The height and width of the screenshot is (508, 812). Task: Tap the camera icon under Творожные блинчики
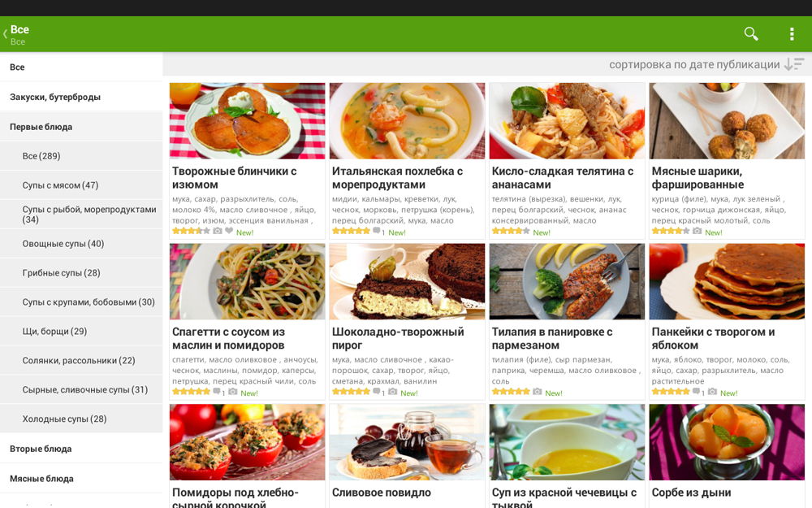pos(218,231)
